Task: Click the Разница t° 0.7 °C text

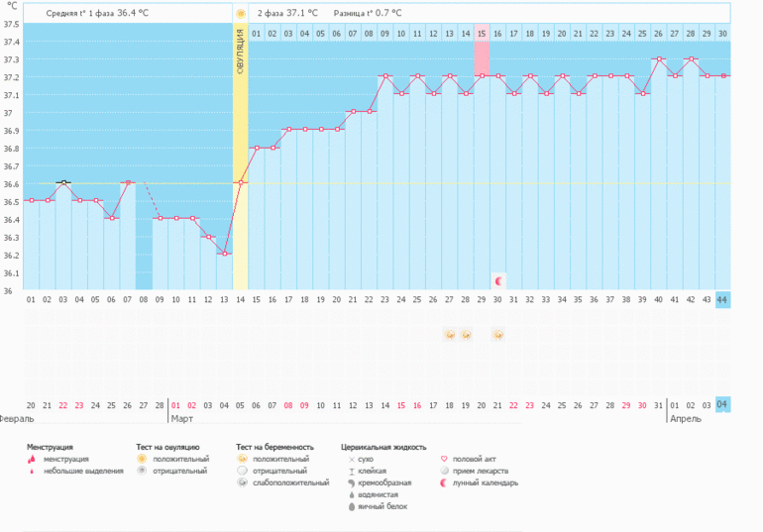Action: 368,13
